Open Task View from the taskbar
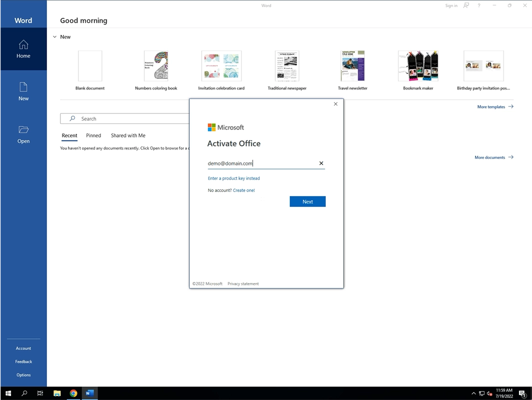532x400 pixels. pyautogui.click(x=40, y=393)
